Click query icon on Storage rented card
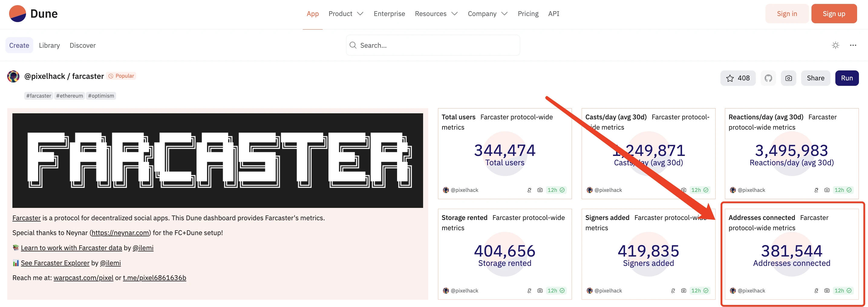 click(x=529, y=291)
